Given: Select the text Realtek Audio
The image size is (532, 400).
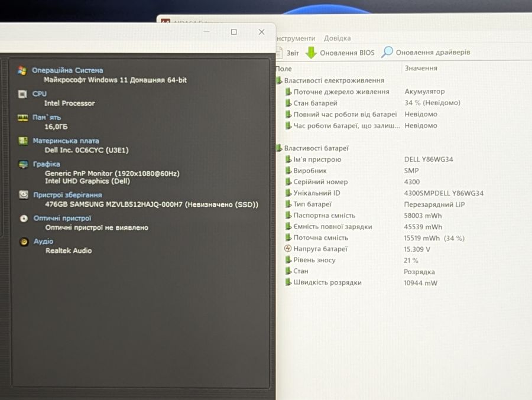Looking at the screenshot, I should coord(69,251).
